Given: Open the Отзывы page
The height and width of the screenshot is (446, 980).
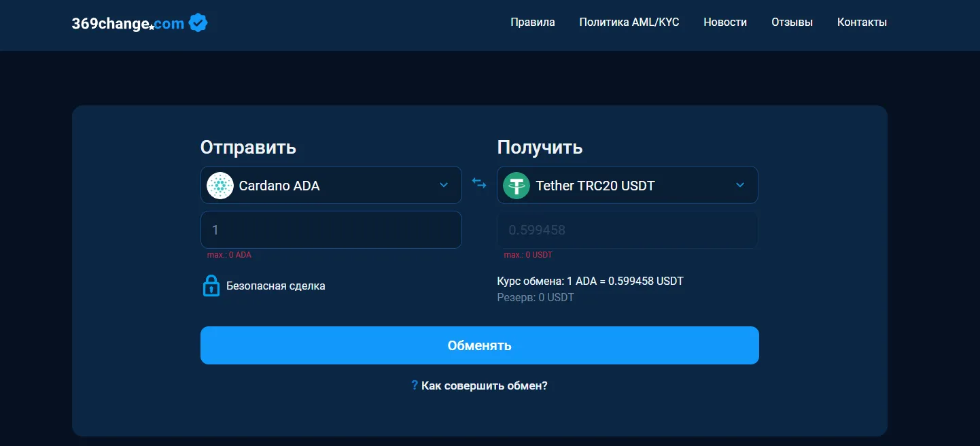Looking at the screenshot, I should (x=792, y=22).
